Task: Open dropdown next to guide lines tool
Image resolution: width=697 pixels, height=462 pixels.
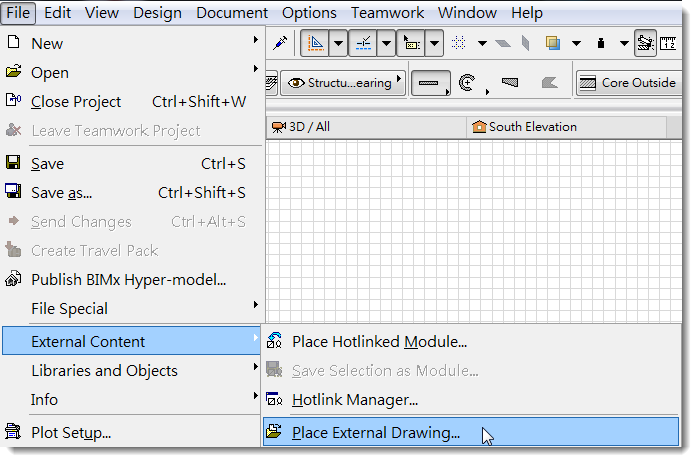Action: (338, 43)
